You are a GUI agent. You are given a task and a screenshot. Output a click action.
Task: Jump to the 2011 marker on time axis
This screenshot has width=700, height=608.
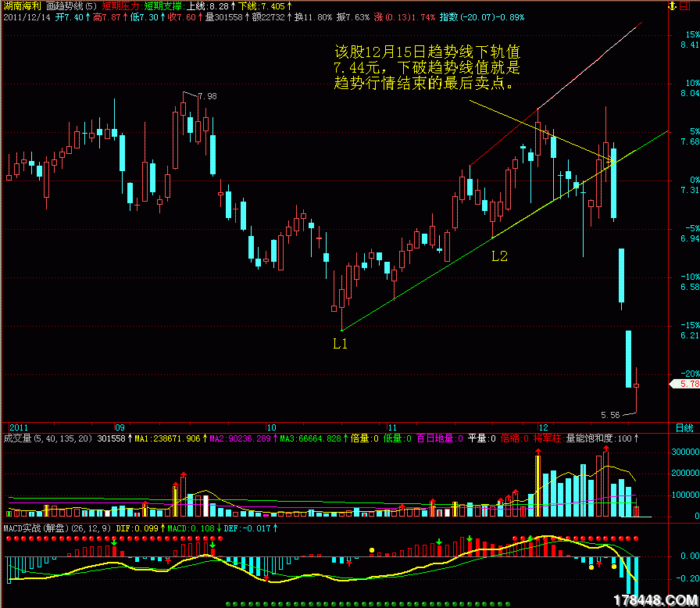[x=19, y=427]
